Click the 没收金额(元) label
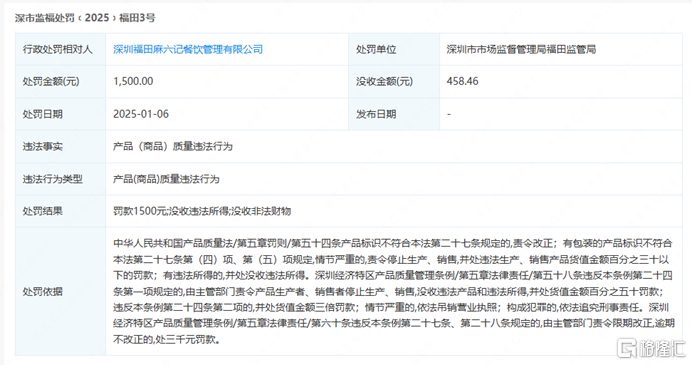 384,82
